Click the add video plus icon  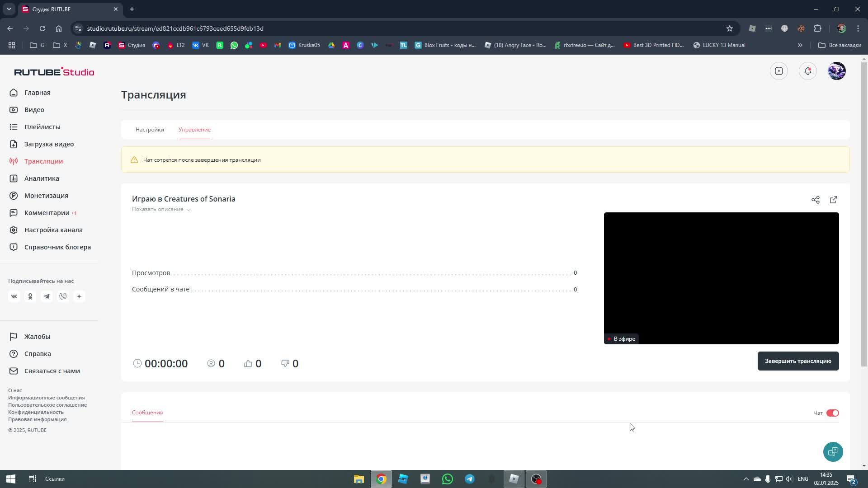(x=778, y=71)
